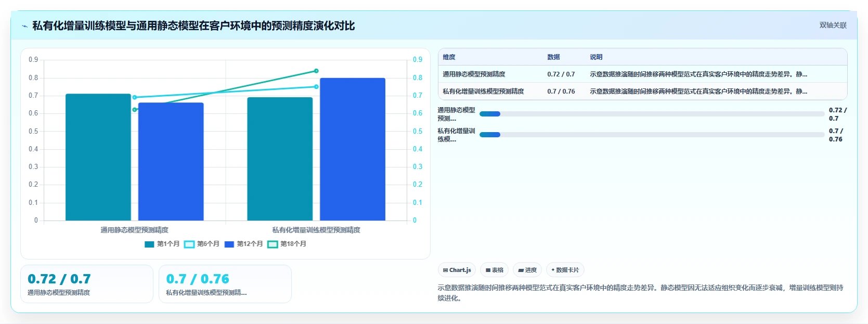This screenshot has height=324, width=868.
Task: Click the 数据 column header
Action: pyautogui.click(x=553, y=57)
